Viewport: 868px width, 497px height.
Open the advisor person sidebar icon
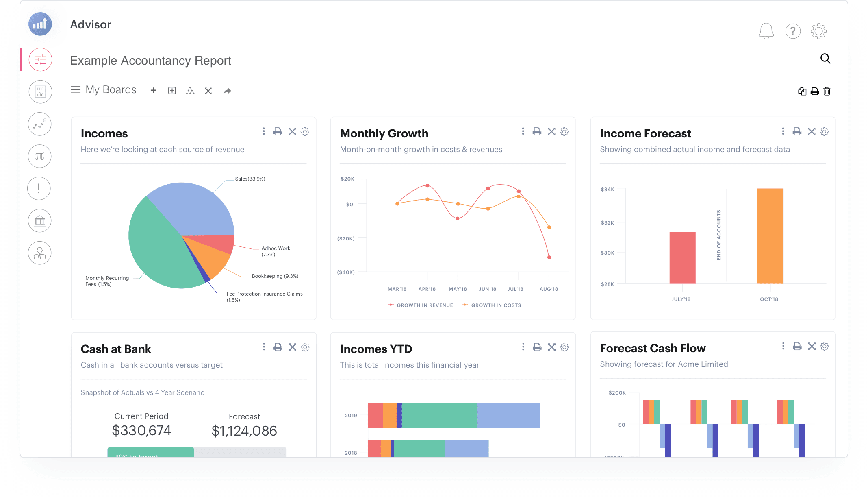[x=40, y=253]
